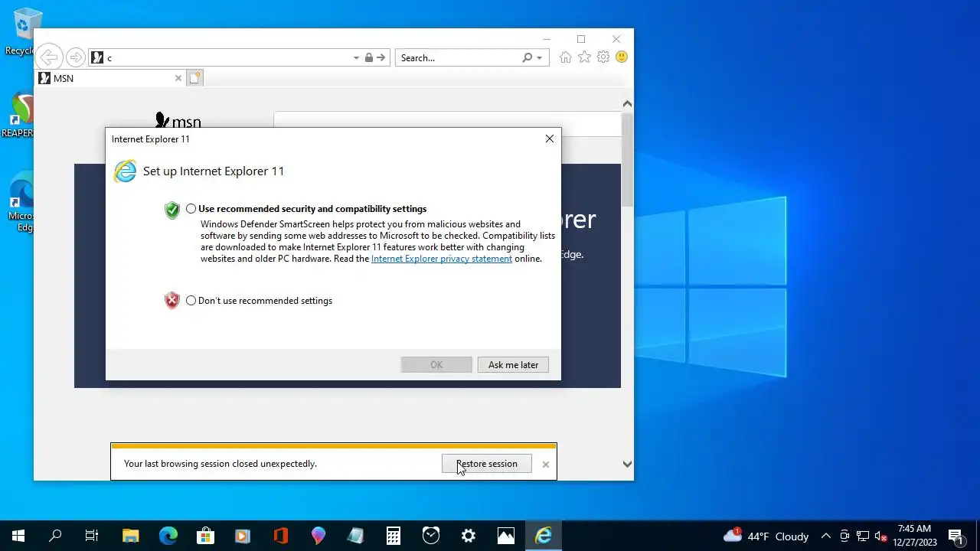The image size is (980, 551).
Task: Open File Explorer from the taskbar
Action: 130,536
